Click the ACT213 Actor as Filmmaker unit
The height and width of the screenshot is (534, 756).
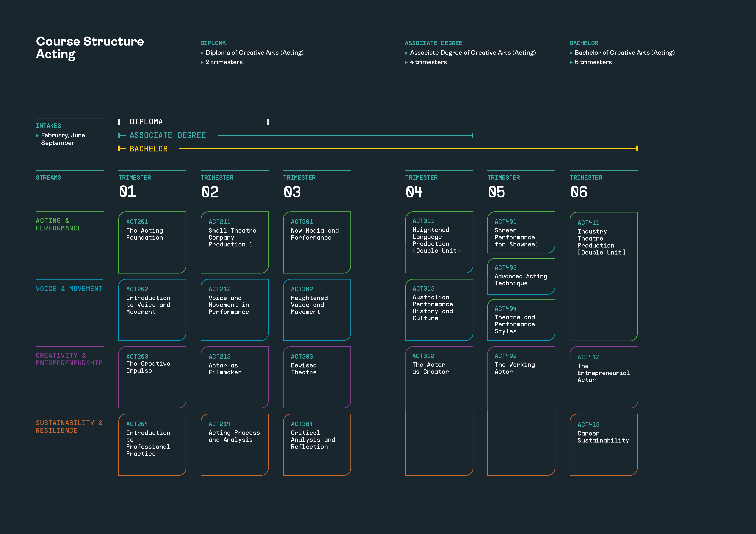pyautogui.click(x=234, y=377)
